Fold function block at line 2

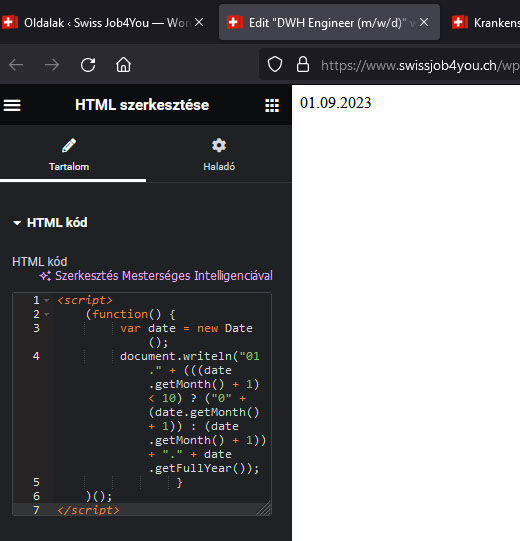47,315
